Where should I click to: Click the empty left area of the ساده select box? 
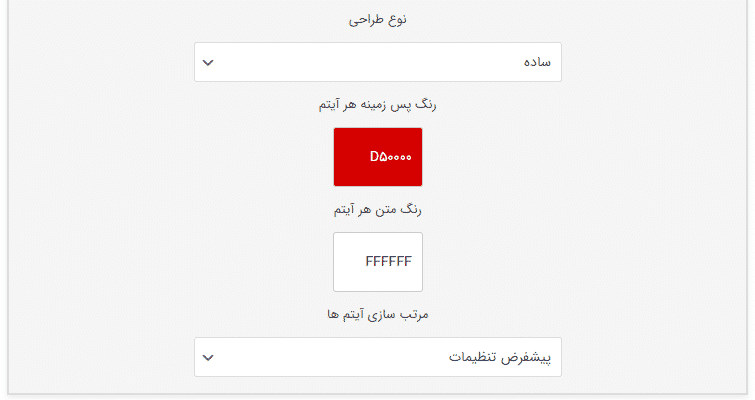289,62
